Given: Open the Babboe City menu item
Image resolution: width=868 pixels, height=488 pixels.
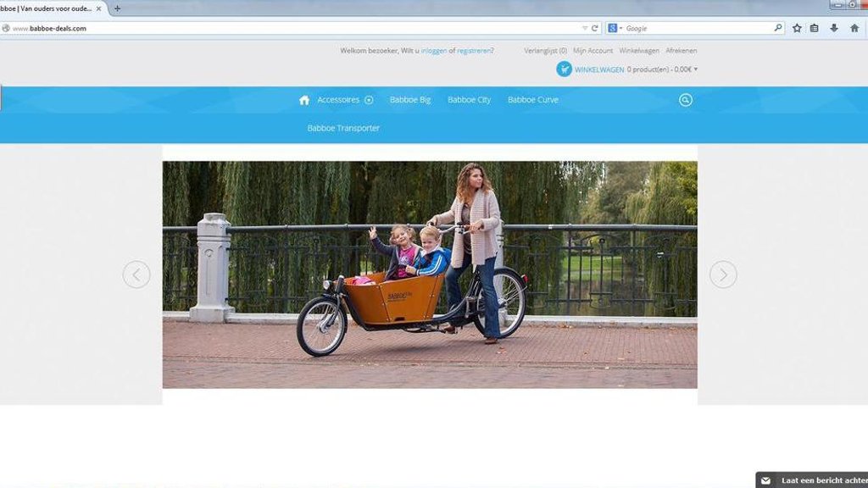Looking at the screenshot, I should pos(469,100).
